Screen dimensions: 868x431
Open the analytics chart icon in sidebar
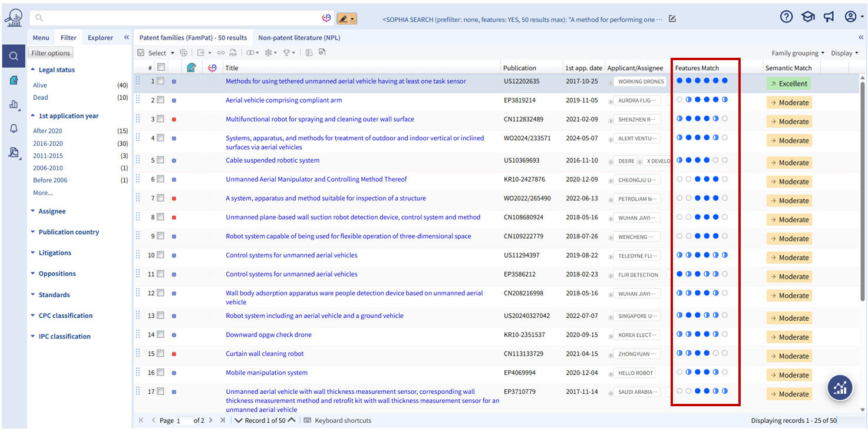coord(14,104)
